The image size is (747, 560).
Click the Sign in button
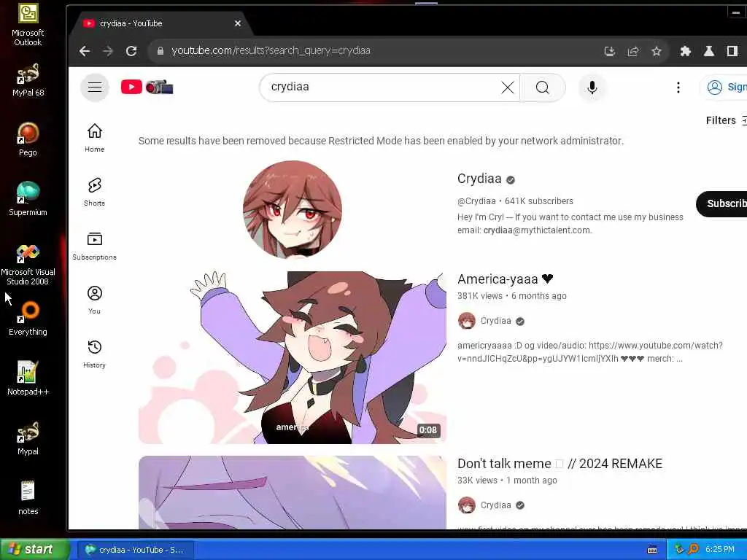[724, 87]
